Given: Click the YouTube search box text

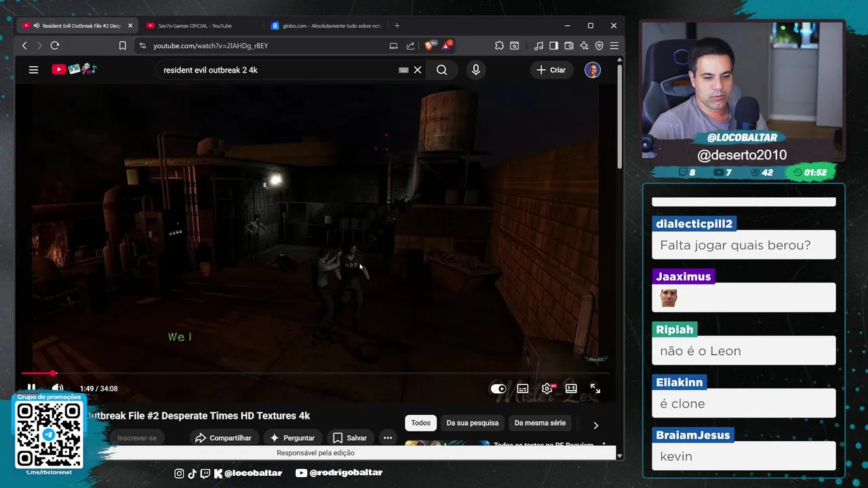Looking at the screenshot, I should (210, 70).
